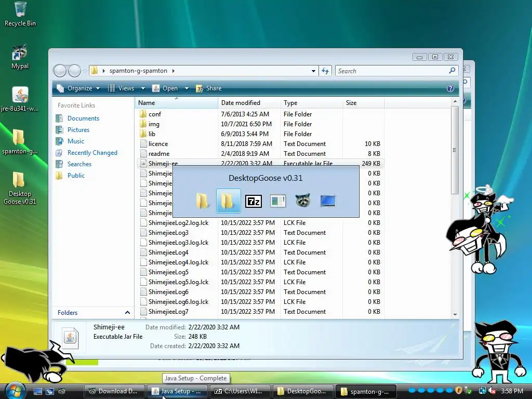Select the 7z icon in task switcher

pyautogui.click(x=253, y=201)
